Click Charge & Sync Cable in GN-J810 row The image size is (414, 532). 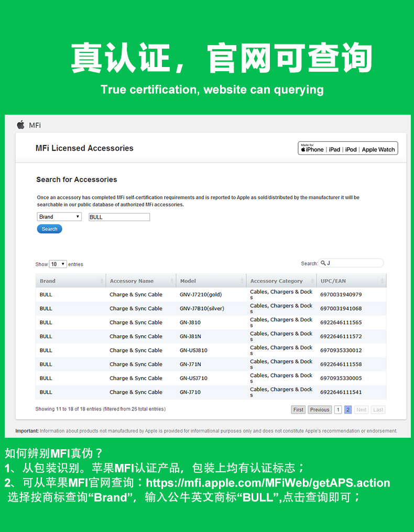136,323
